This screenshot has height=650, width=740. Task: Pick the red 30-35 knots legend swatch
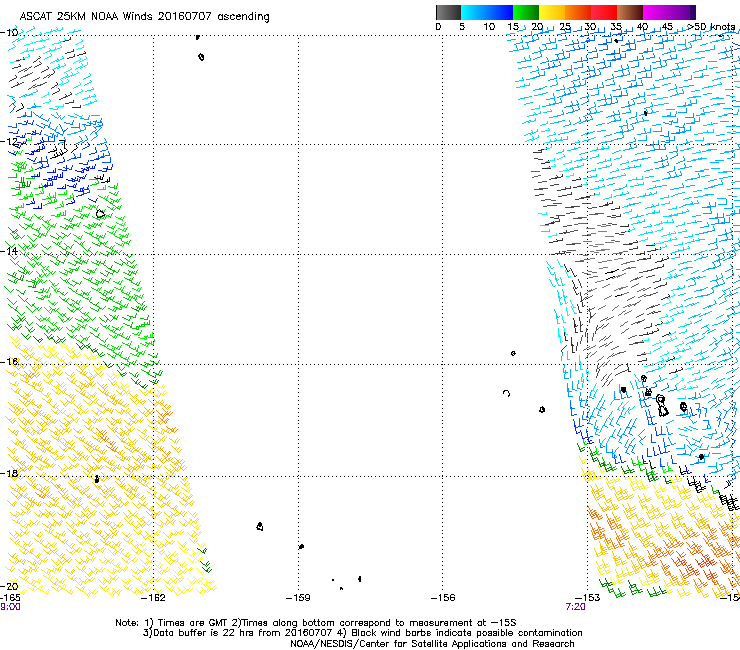[x=604, y=12]
